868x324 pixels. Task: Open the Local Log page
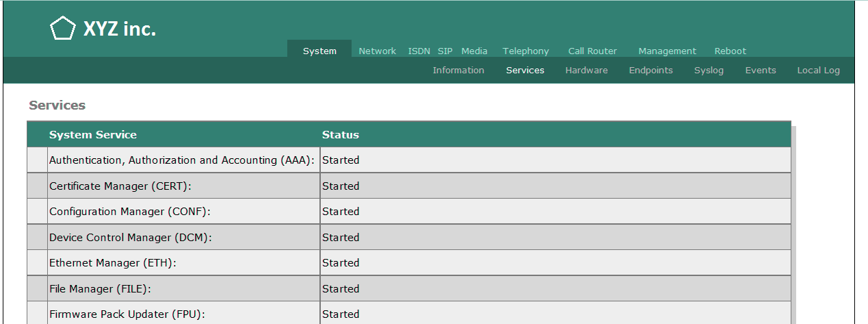[818, 70]
